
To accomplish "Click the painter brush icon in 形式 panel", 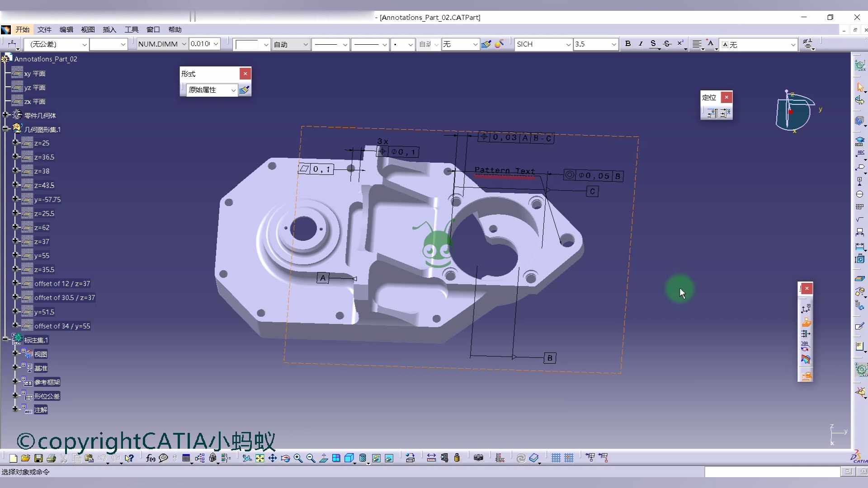I will click(244, 90).
